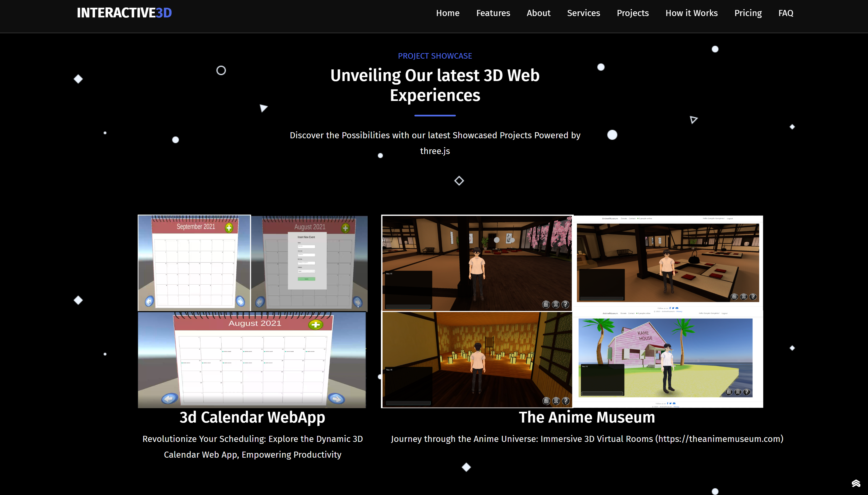The image size is (868, 495).
Task: Open How it Works menu item
Action: pyautogui.click(x=691, y=13)
